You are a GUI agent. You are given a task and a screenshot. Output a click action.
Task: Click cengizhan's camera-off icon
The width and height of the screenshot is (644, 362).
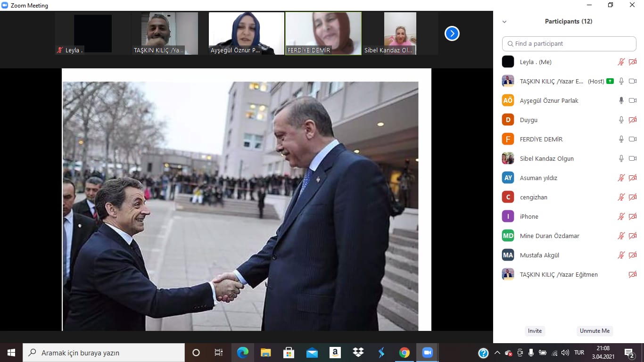(x=633, y=197)
